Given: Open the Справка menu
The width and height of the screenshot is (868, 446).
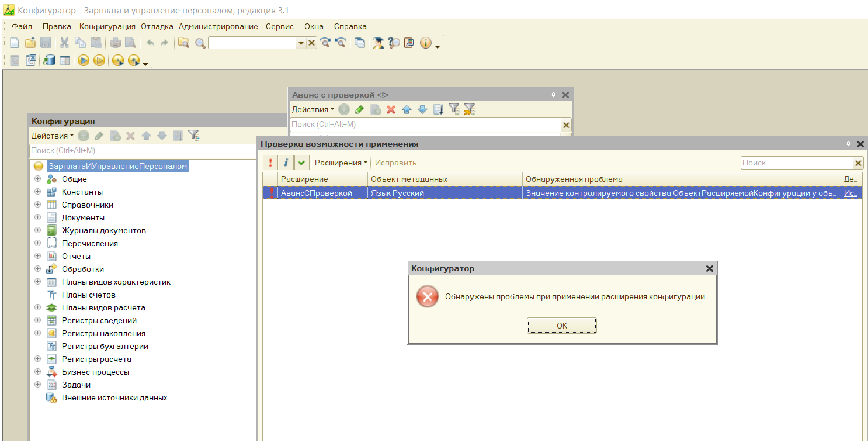Looking at the screenshot, I should 350,26.
